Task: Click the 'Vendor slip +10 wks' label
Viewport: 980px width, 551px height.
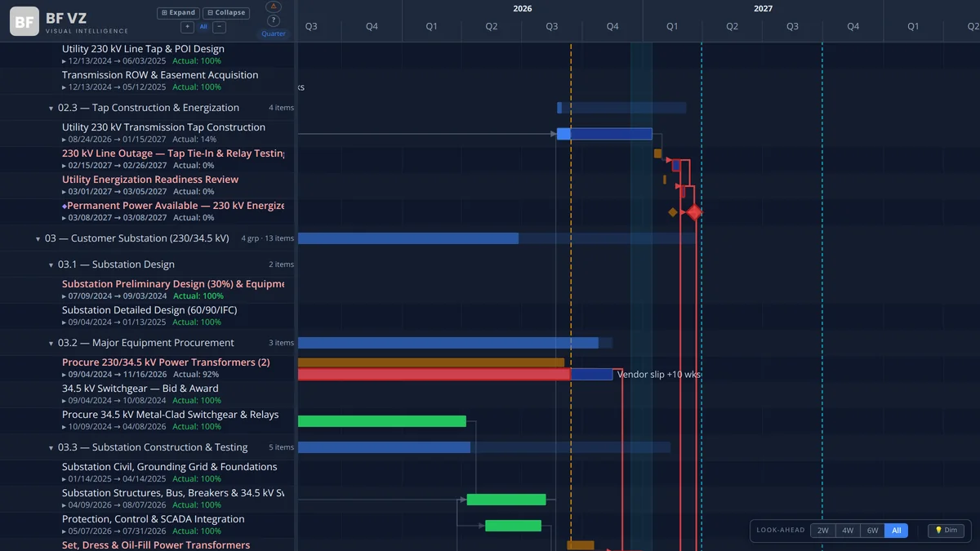Action: pyautogui.click(x=658, y=375)
